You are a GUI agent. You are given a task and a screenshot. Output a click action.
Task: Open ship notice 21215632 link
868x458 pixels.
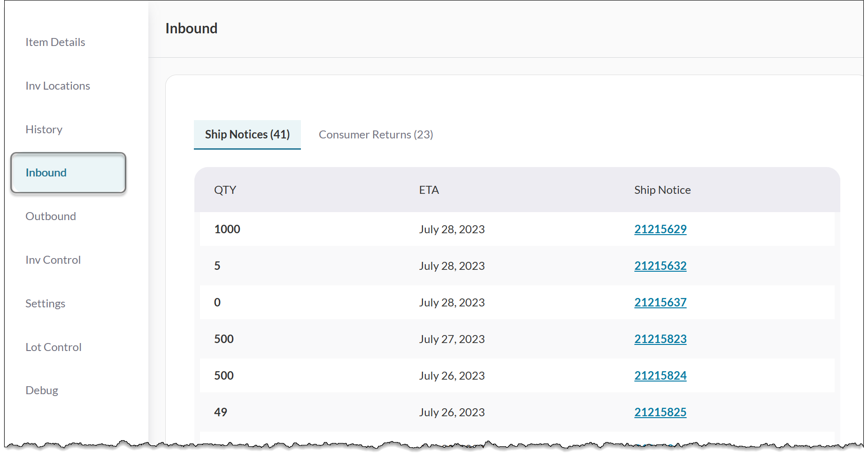pyautogui.click(x=660, y=266)
